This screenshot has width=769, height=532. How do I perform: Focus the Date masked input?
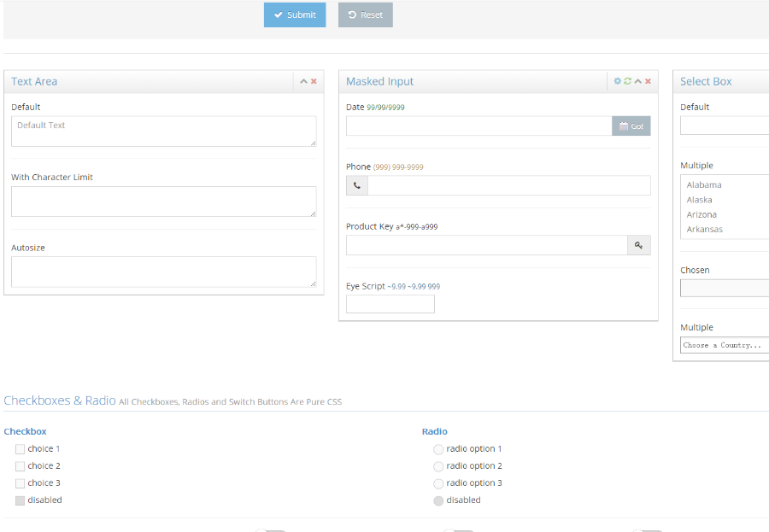coord(479,126)
